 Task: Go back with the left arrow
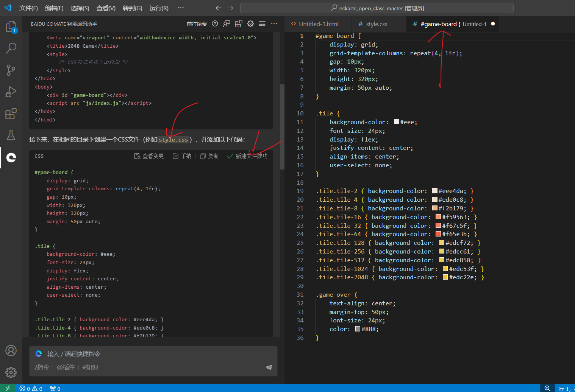point(219,8)
